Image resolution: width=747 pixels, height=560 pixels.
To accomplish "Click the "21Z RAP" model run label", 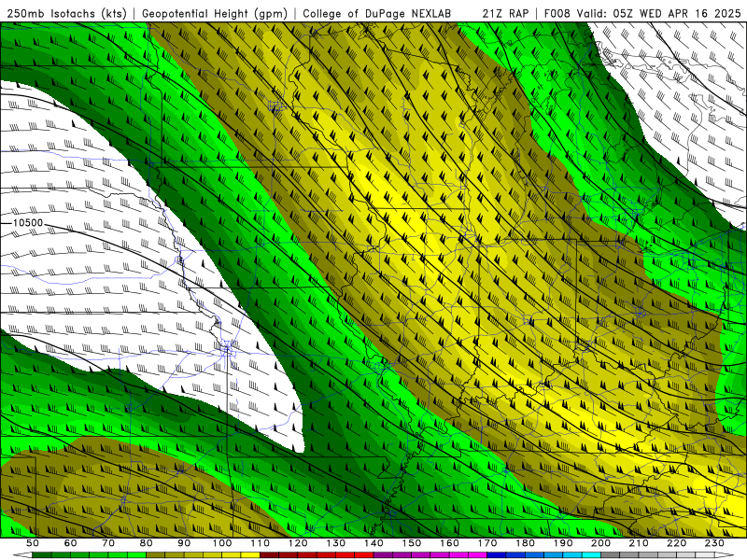I will [505, 13].
